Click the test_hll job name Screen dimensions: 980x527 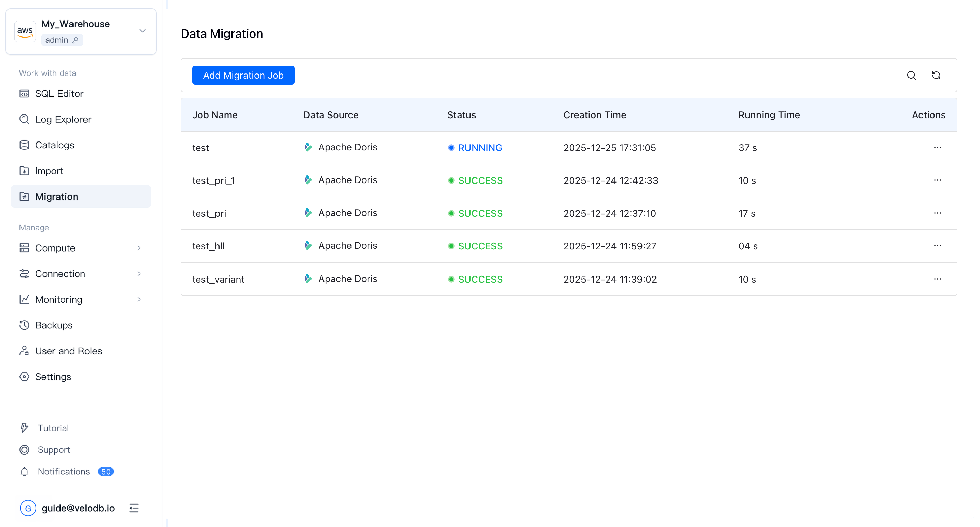tap(209, 246)
